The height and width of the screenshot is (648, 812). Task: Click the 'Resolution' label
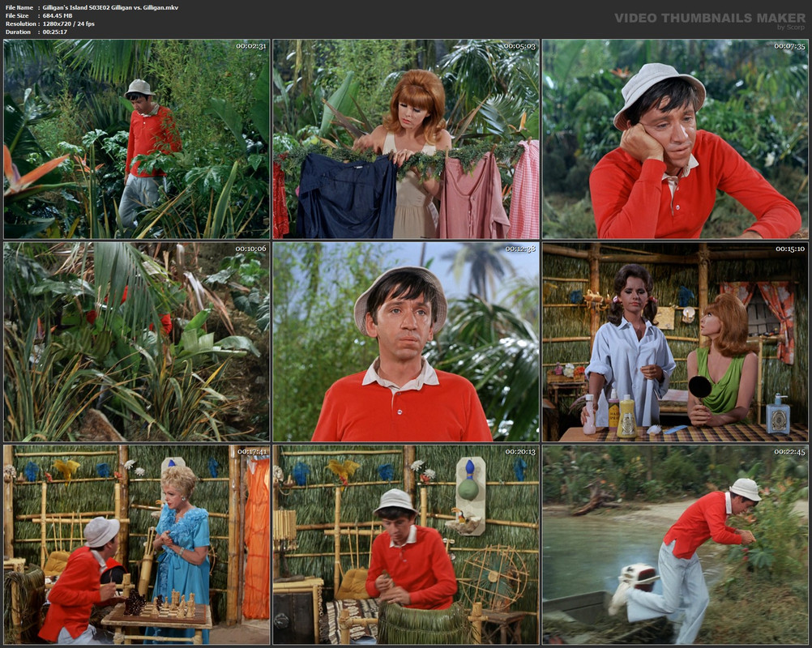pos(21,23)
